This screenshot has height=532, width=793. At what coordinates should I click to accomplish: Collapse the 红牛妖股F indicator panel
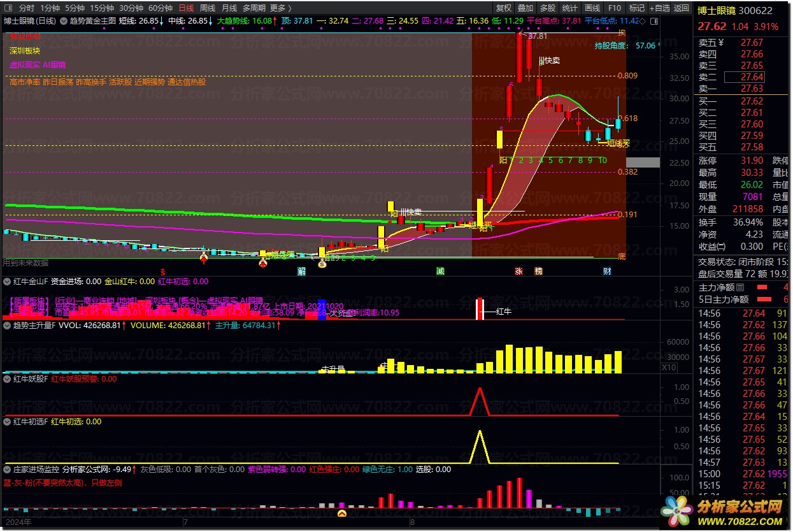7,378
